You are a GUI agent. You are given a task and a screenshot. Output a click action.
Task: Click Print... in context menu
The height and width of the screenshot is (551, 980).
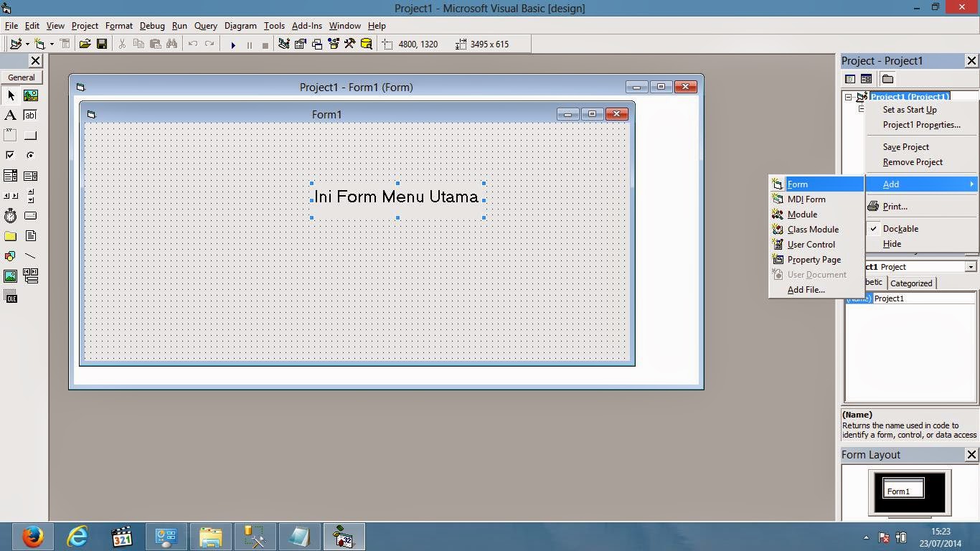[x=922, y=207]
